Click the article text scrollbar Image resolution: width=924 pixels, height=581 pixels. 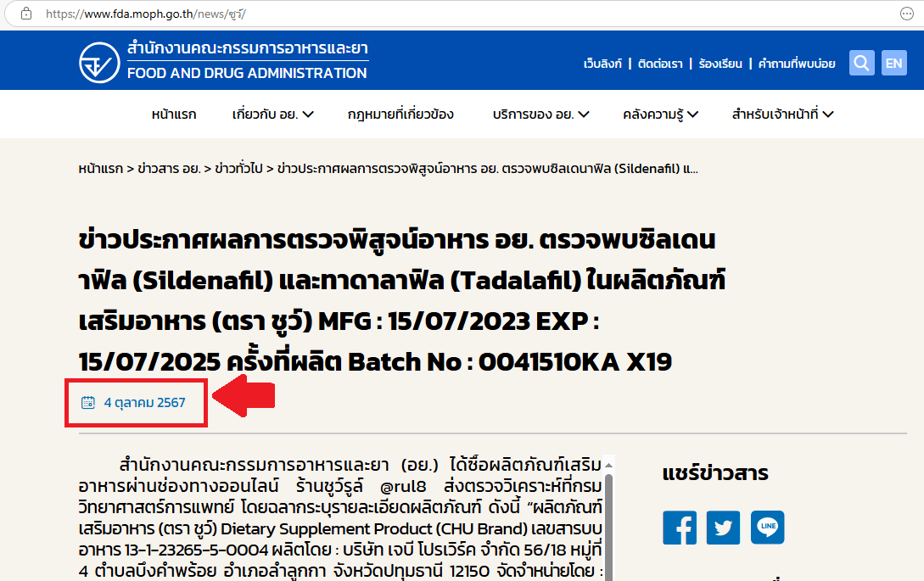(608, 528)
